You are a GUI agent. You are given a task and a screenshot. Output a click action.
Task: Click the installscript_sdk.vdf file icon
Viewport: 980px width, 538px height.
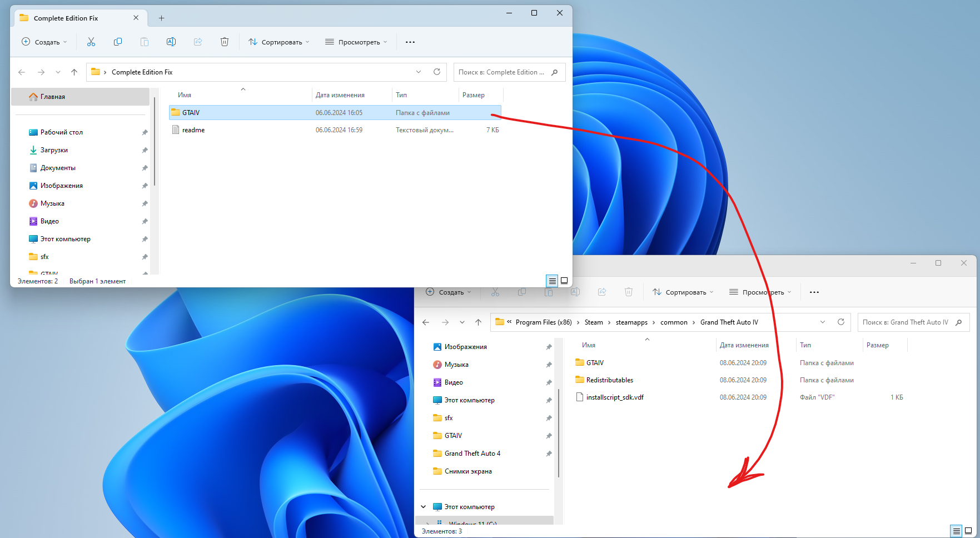(580, 397)
